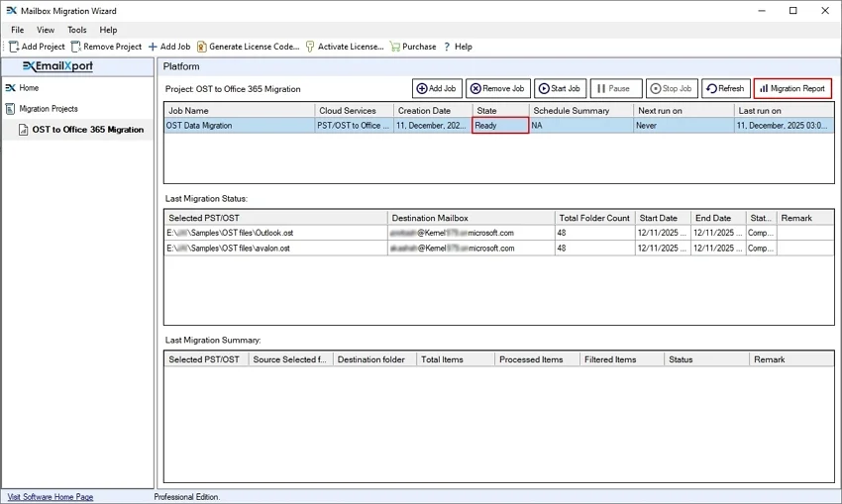Screen dimensions: 842x504
Task: Click the End Date column header
Action: pos(718,218)
